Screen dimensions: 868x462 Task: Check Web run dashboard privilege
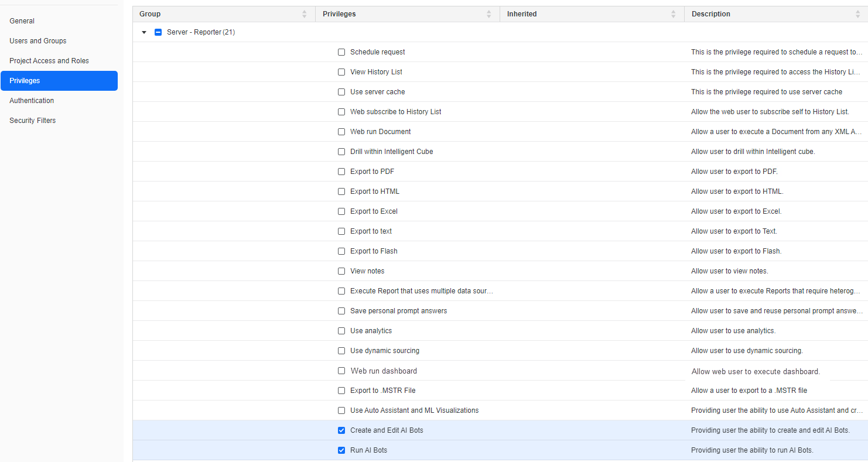tap(341, 371)
